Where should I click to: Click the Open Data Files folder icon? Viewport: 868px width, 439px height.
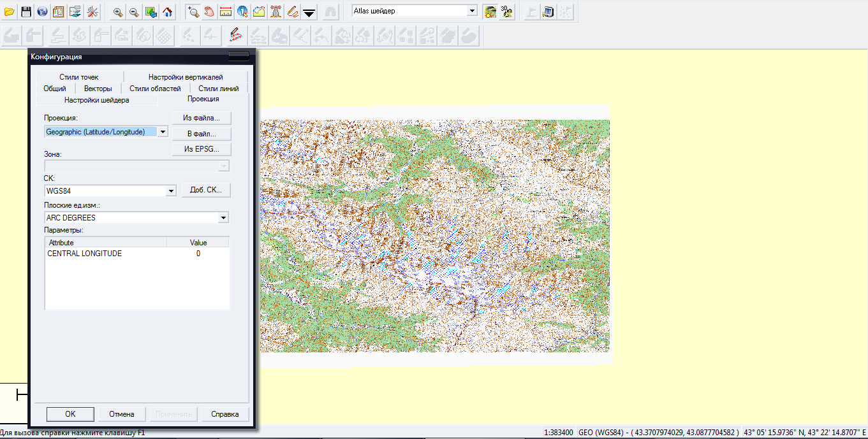tap(10, 11)
